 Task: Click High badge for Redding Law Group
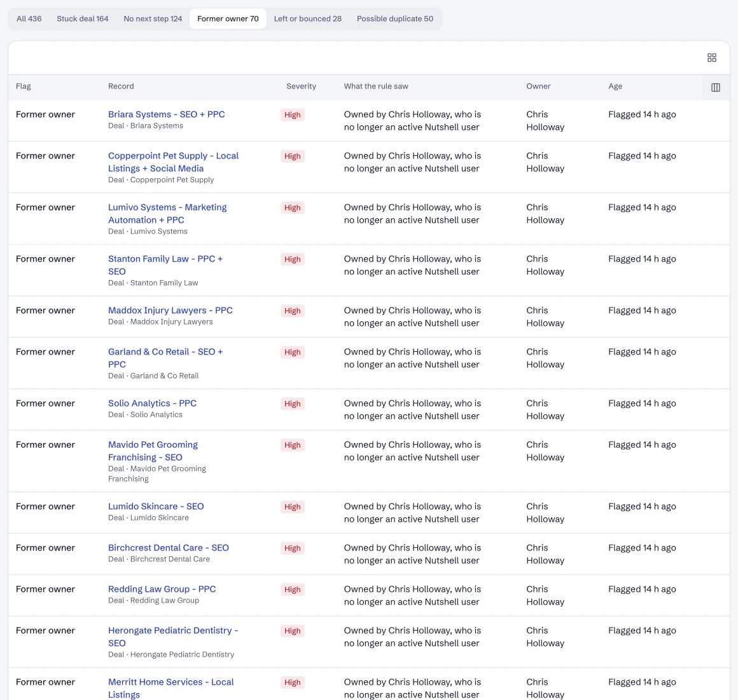pyautogui.click(x=292, y=590)
